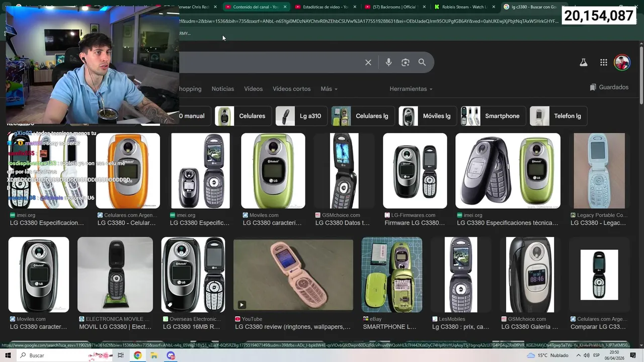Open link 'SMARTPHONE L...' from eBay
Viewport: 644px width, 362px height.
coord(390,327)
